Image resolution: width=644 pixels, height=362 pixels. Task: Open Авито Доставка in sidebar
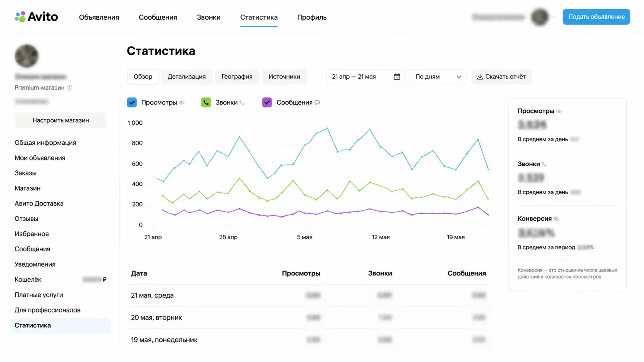39,204
